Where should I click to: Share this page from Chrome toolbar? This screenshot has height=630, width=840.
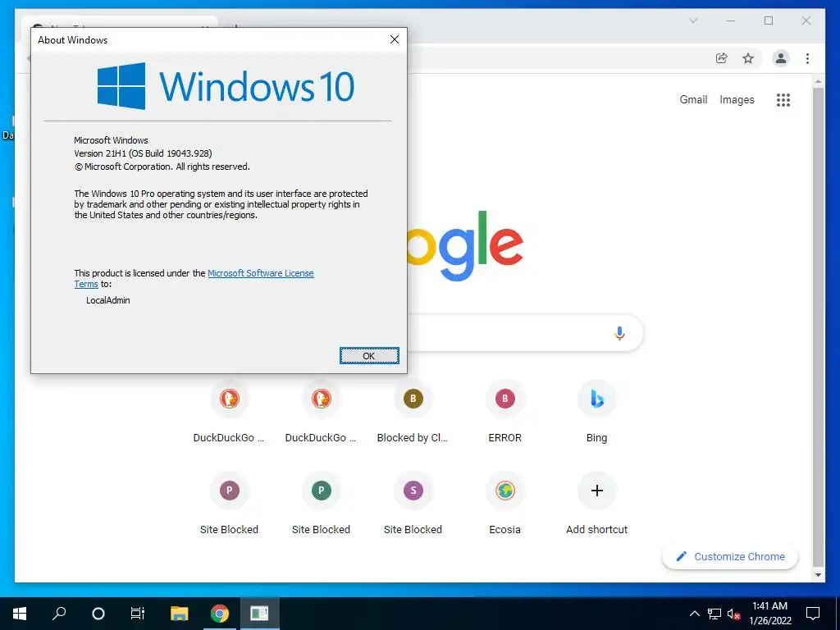[722, 58]
